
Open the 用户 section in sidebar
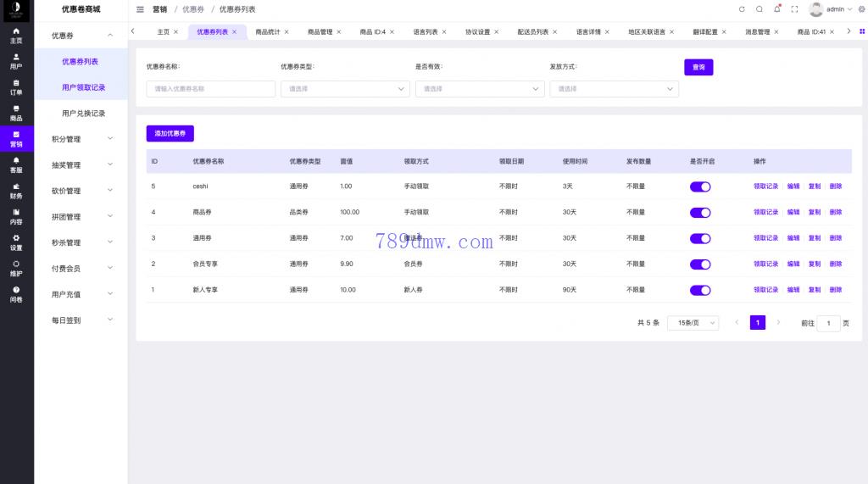16,61
